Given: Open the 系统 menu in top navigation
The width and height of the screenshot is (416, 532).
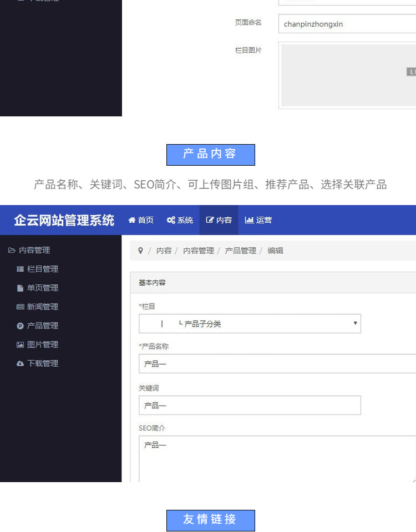Looking at the screenshot, I should (x=180, y=220).
